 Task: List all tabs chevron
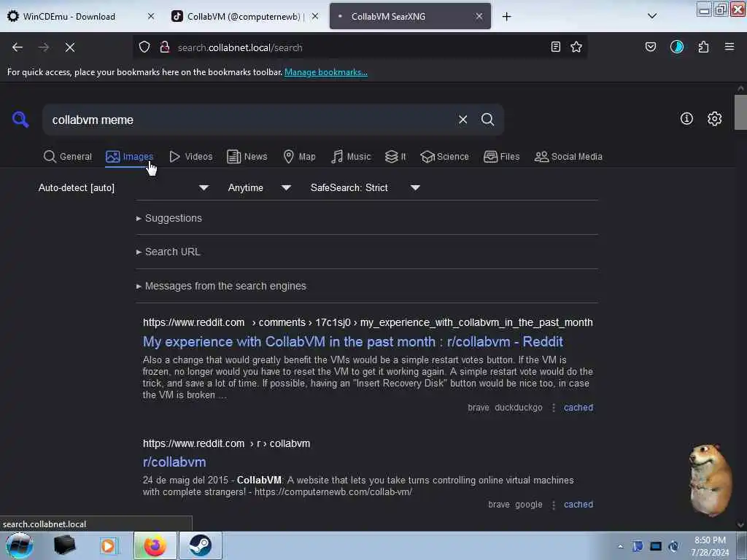point(652,16)
